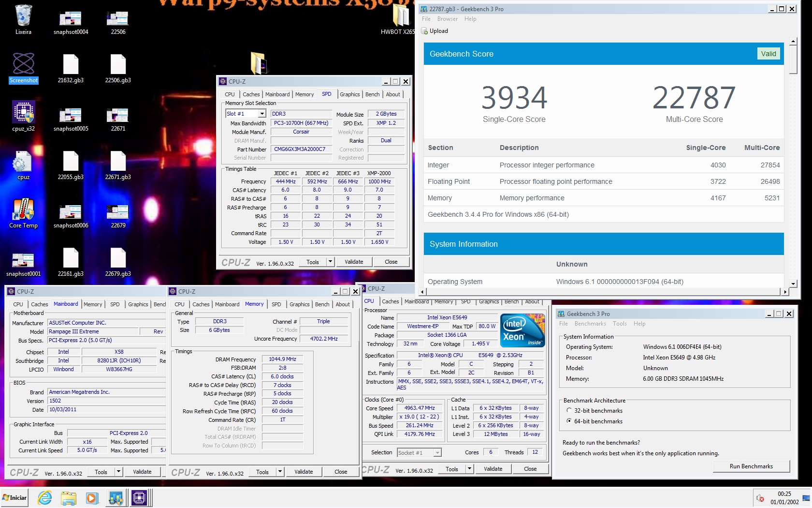Screen dimensions: 812x508
Task: Open the 22161.gb3 file icon
Action: (71, 261)
